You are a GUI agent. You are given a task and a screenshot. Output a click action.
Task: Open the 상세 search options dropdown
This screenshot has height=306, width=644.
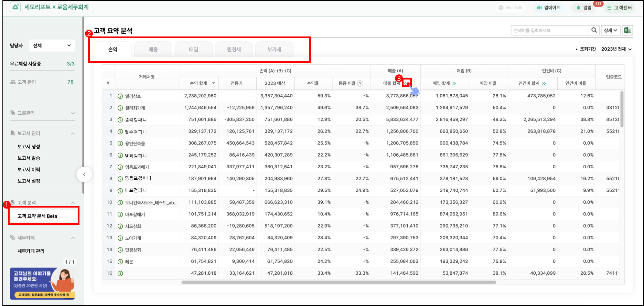[x=610, y=30]
